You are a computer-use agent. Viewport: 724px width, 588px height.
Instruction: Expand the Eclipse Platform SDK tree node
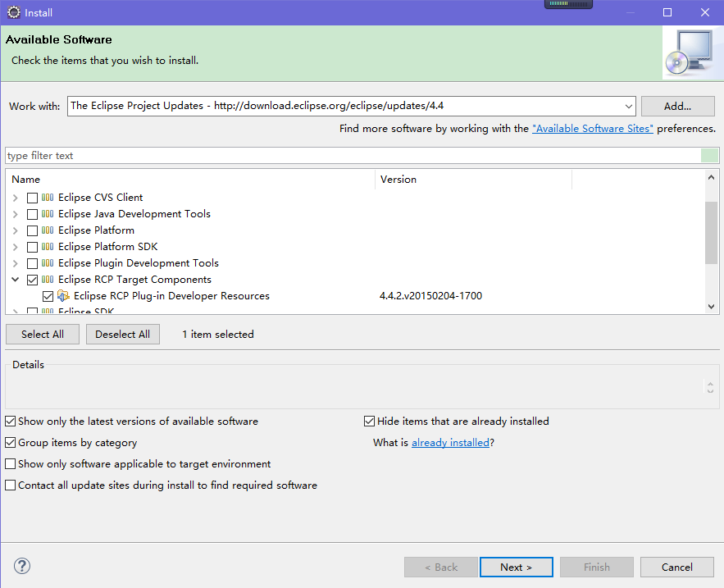pyautogui.click(x=16, y=247)
